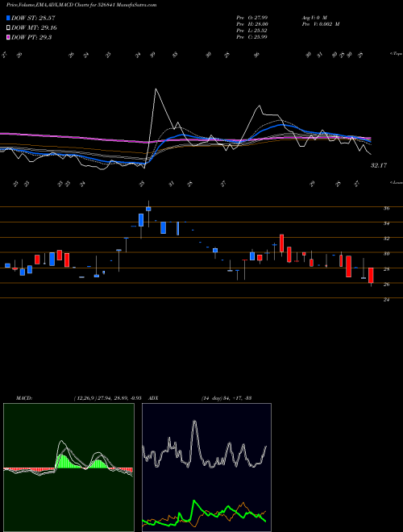Click the ADX indicator chart thumbnail

click(x=206, y=468)
